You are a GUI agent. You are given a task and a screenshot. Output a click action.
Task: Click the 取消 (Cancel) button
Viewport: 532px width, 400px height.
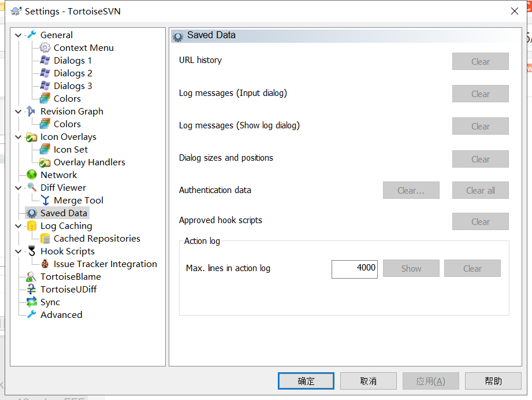pos(369,381)
